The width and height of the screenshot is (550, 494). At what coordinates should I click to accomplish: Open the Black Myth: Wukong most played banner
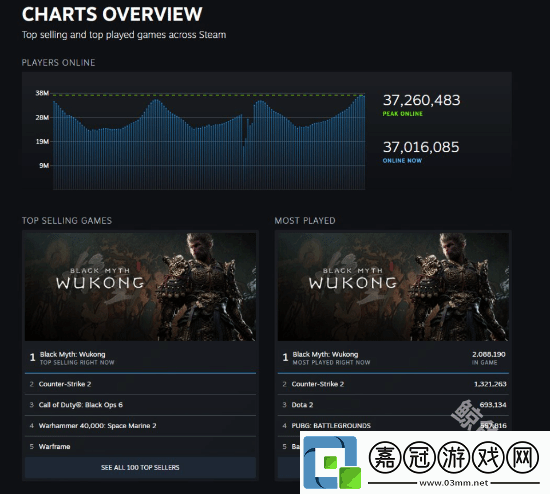[x=393, y=287]
